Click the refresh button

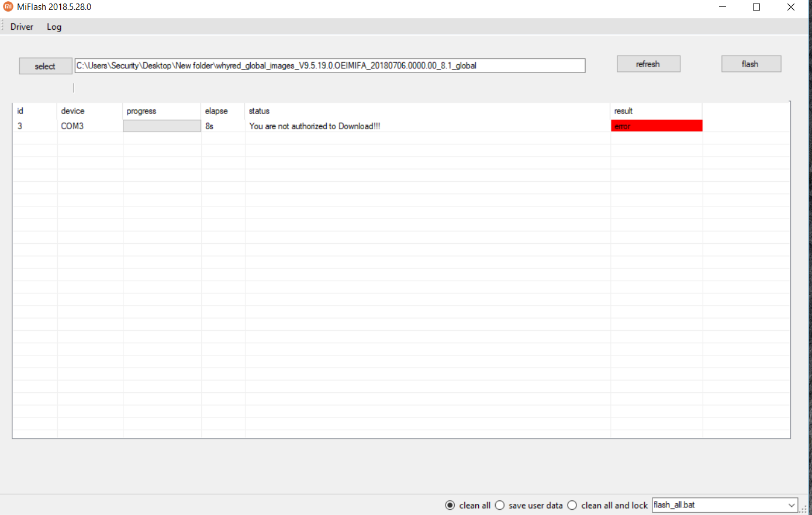pyautogui.click(x=648, y=64)
